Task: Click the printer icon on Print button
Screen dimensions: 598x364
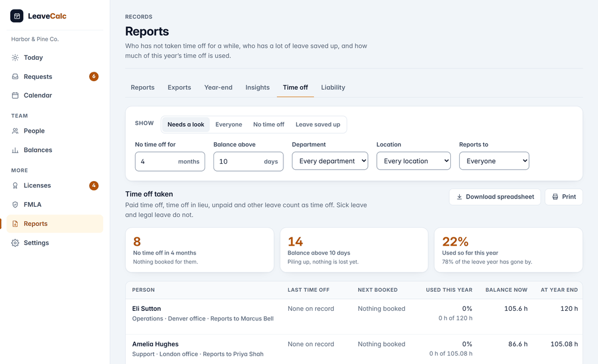Action: (556, 197)
